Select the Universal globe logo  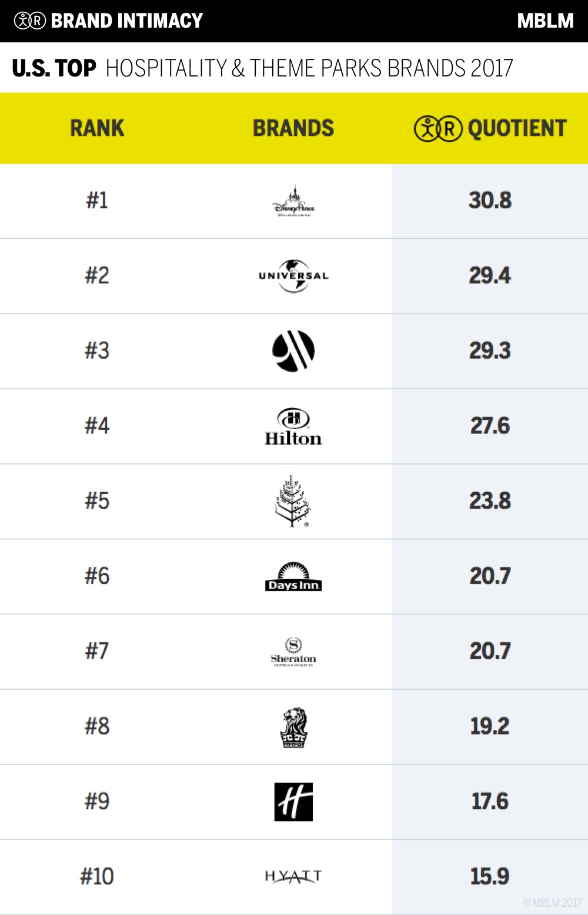pyautogui.click(x=293, y=276)
